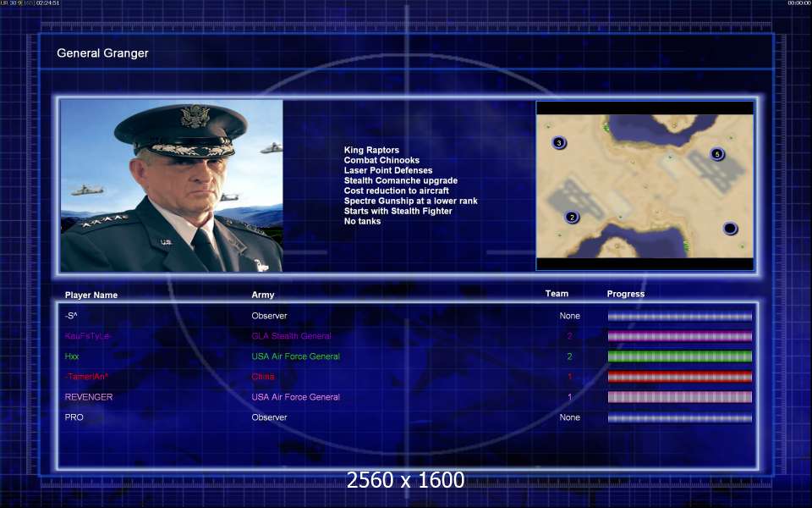Click Hxx's "USA Air Force General" army
The height and width of the screenshot is (508, 812).
tap(296, 356)
